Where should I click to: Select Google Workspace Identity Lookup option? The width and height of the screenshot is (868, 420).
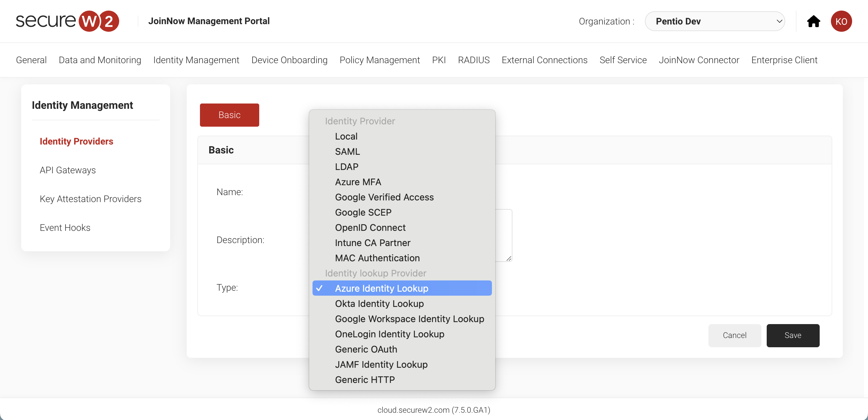(402, 319)
